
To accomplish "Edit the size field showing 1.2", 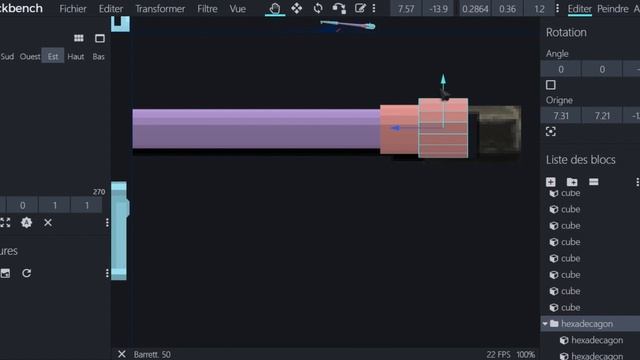I will (x=539, y=9).
